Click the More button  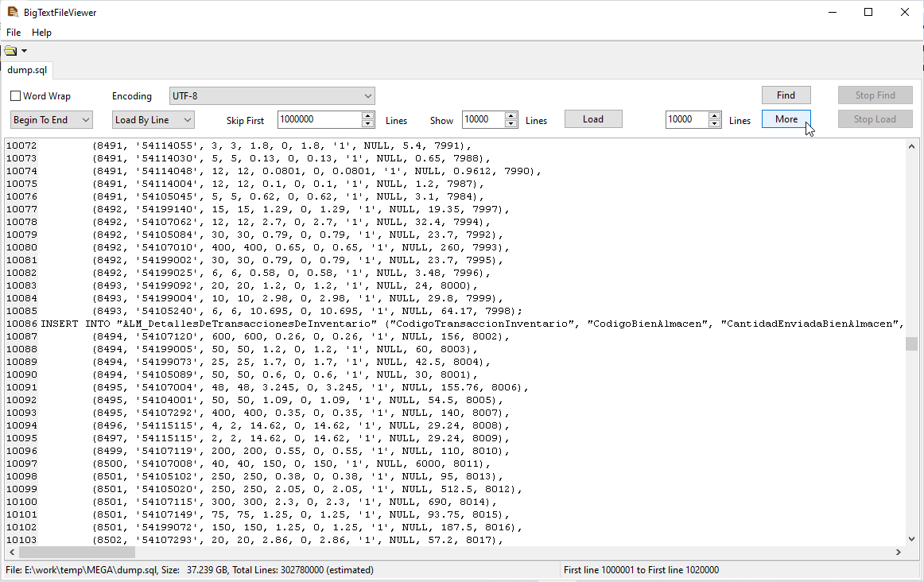(x=786, y=119)
